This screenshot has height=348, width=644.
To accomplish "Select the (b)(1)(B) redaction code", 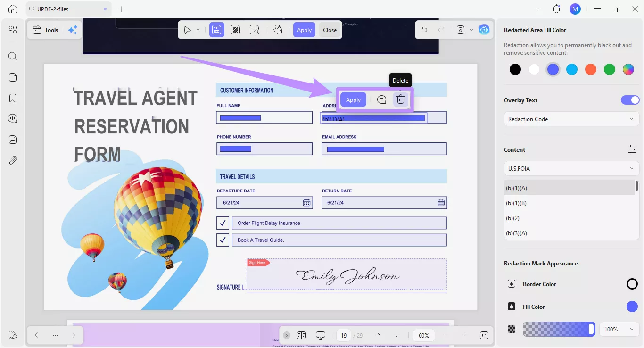I will 569,203.
